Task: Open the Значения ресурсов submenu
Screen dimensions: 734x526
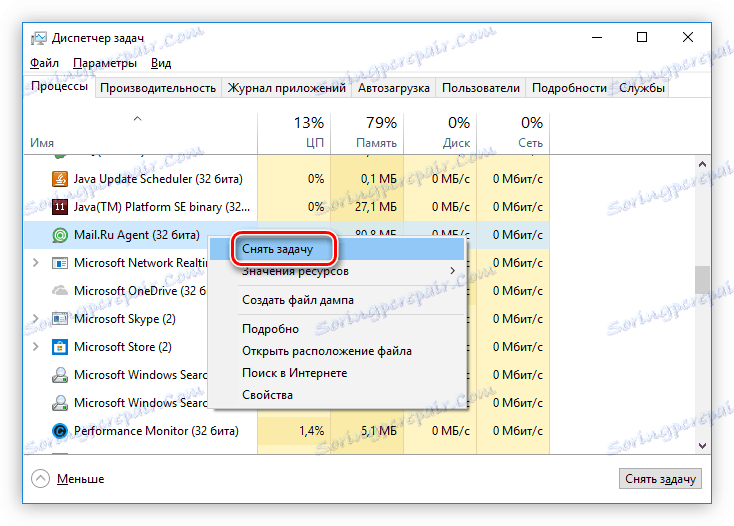Action: pyautogui.click(x=337, y=271)
